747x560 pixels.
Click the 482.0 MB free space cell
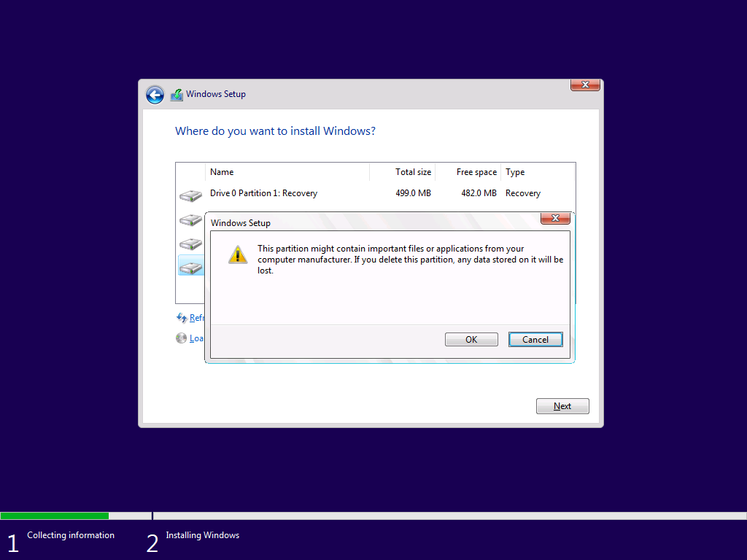[479, 193]
